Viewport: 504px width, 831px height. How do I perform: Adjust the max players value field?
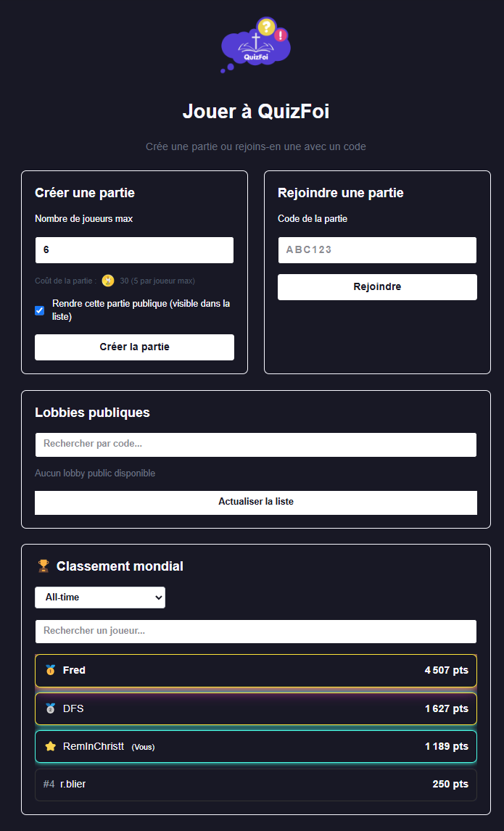[x=134, y=249]
